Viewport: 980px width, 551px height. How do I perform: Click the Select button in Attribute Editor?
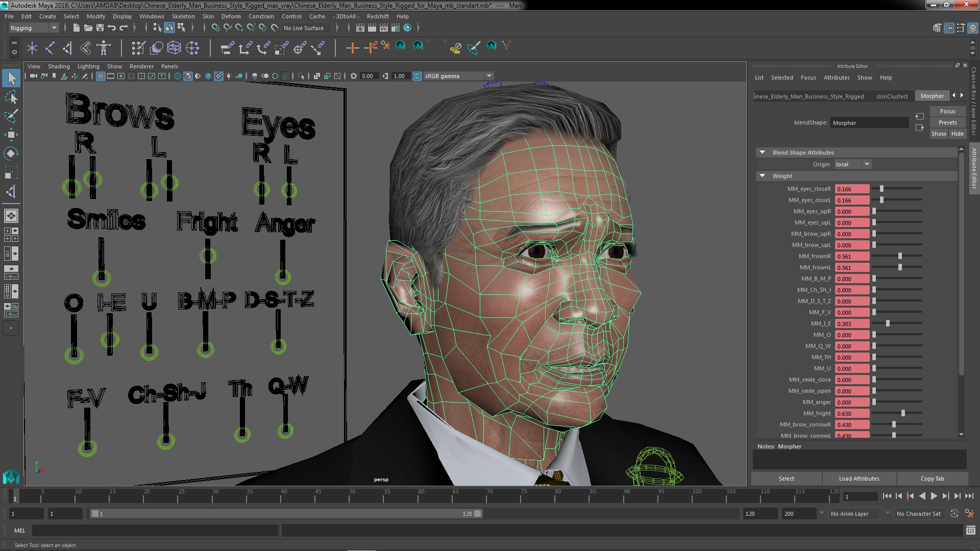pos(786,479)
